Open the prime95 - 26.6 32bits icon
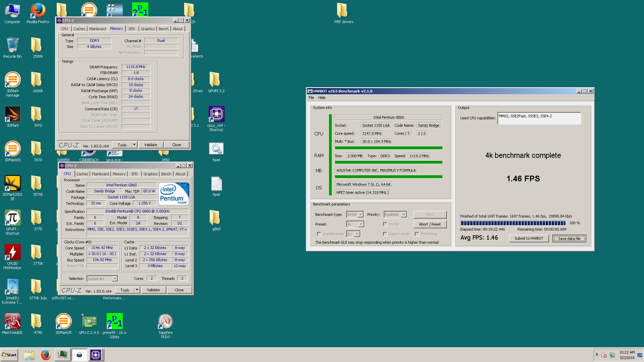Image resolution: width=644 pixels, height=362 pixels. click(x=114, y=326)
